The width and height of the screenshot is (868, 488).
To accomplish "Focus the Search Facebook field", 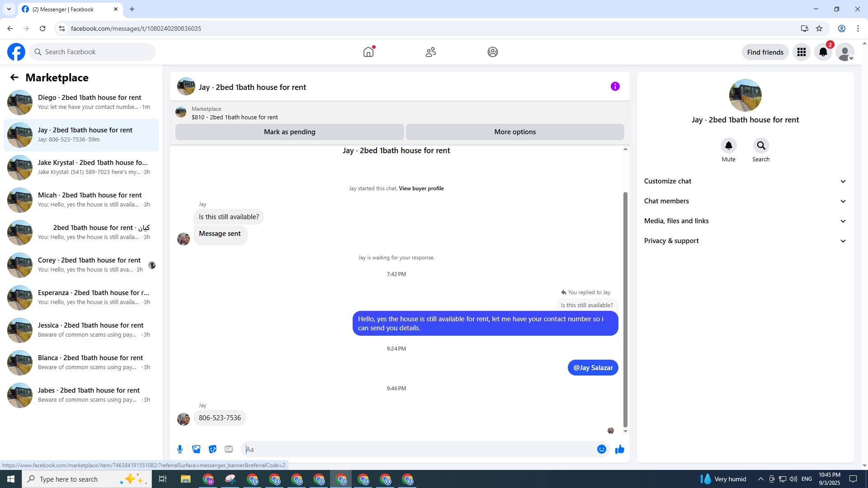I will click(x=92, y=52).
